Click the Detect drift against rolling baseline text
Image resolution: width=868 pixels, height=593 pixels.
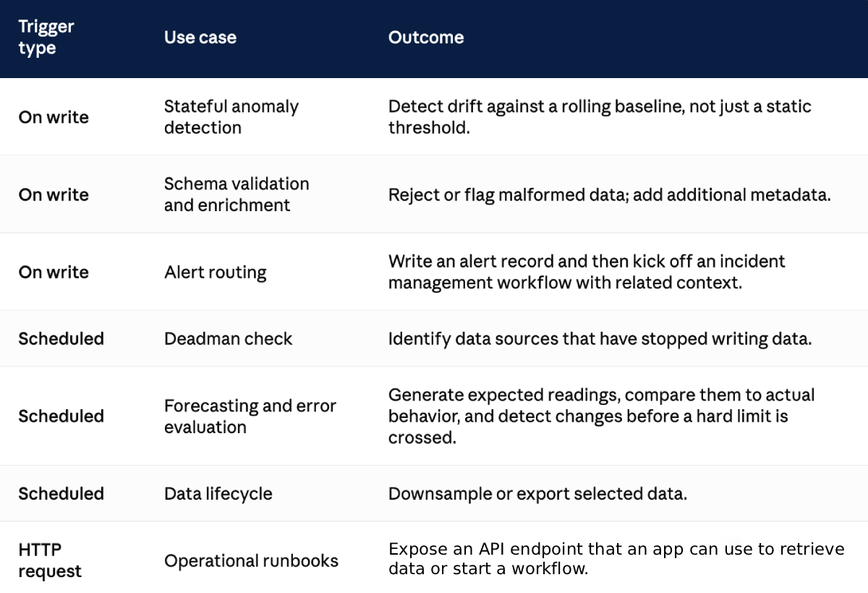[x=600, y=117]
